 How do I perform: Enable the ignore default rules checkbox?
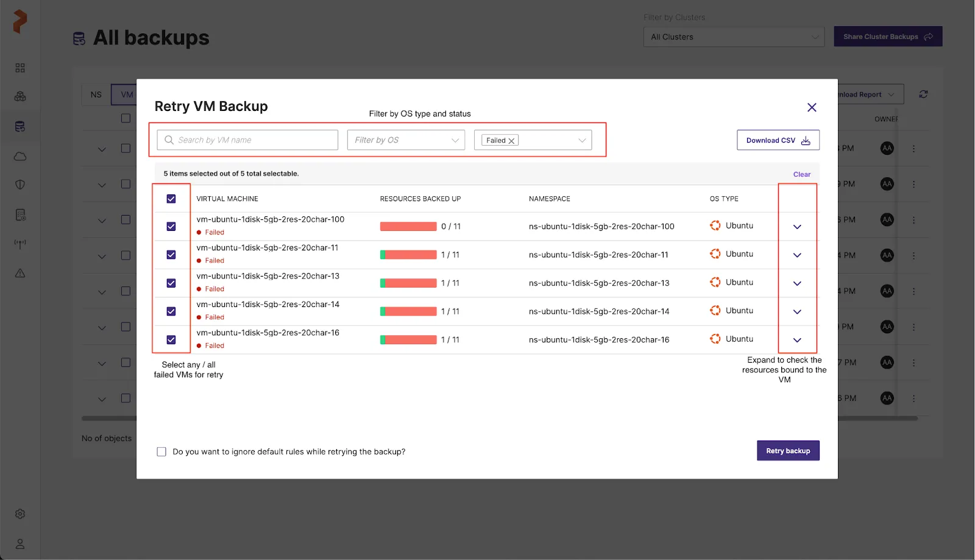tap(161, 452)
